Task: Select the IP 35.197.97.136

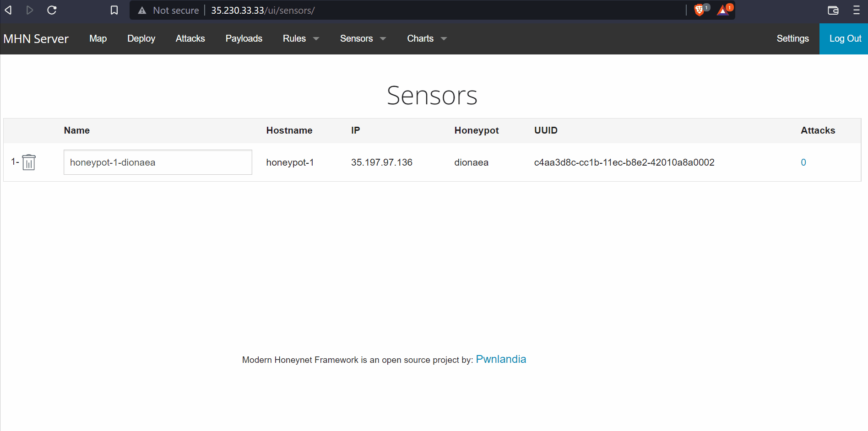Action: tap(381, 162)
